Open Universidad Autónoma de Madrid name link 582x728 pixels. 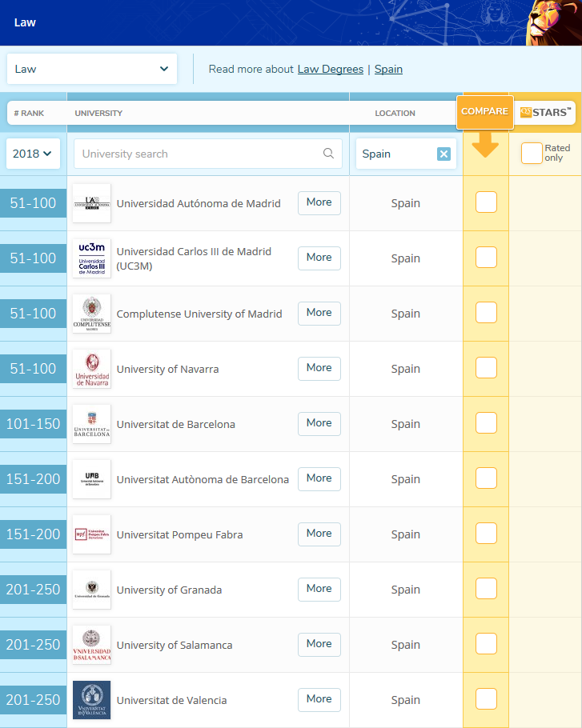199,203
